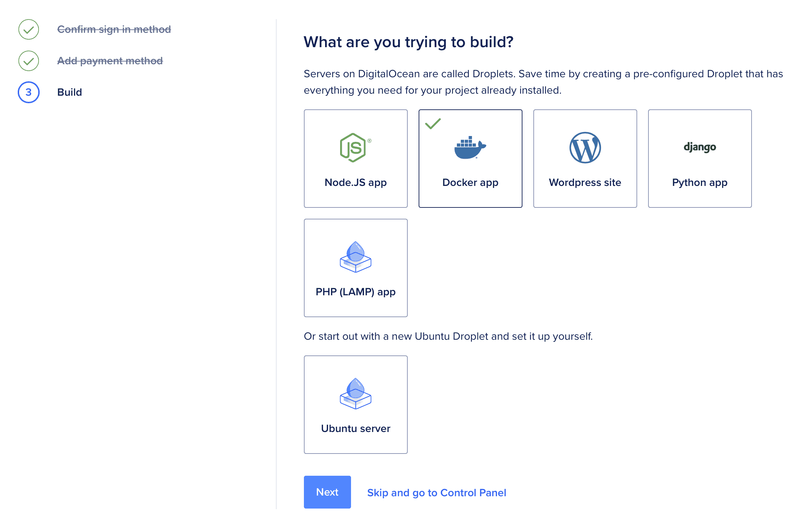Open the Add payment method step

click(x=110, y=61)
